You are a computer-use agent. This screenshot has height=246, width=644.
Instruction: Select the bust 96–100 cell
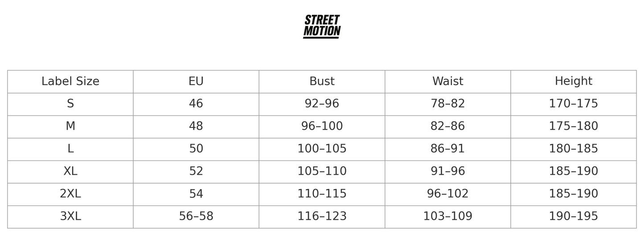[x=322, y=127]
